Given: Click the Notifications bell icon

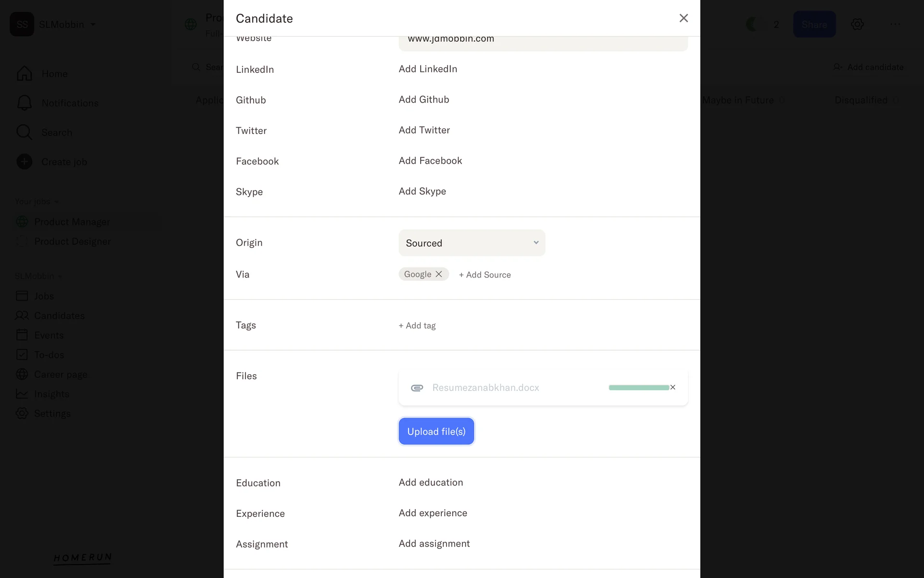Looking at the screenshot, I should tap(24, 103).
